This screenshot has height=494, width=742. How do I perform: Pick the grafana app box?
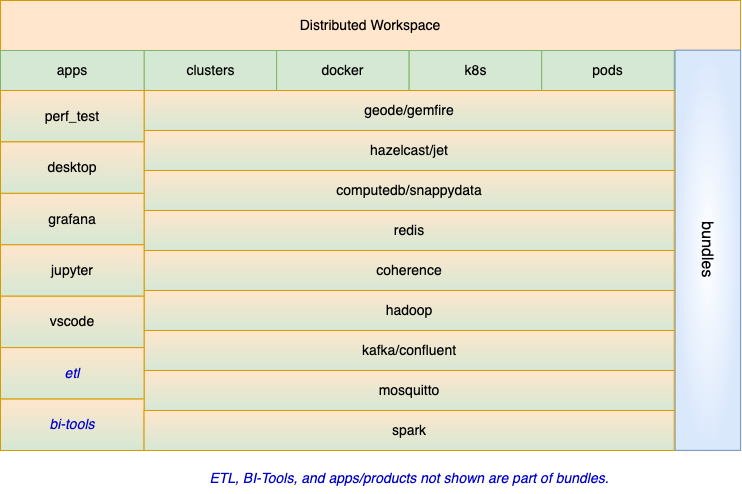(x=72, y=219)
